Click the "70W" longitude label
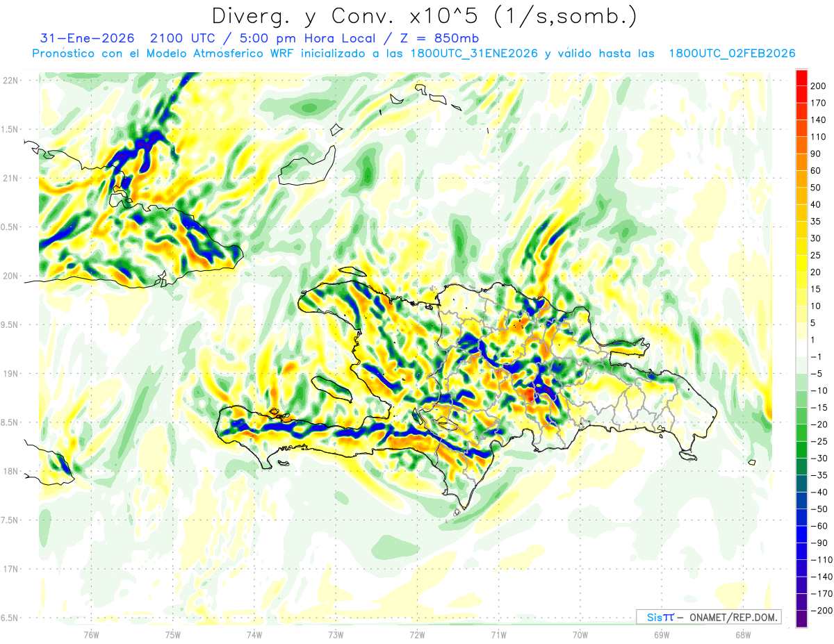The width and height of the screenshot is (834, 644). click(x=580, y=634)
